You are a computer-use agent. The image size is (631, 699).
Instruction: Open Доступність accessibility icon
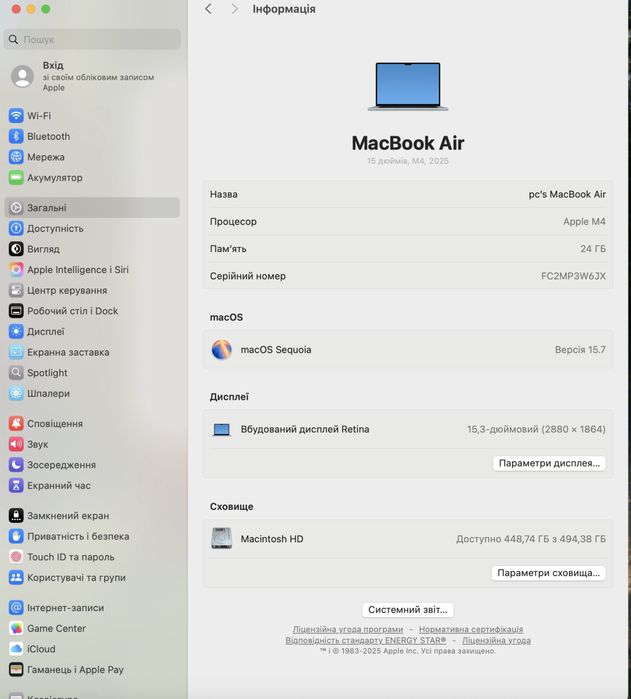(x=16, y=228)
